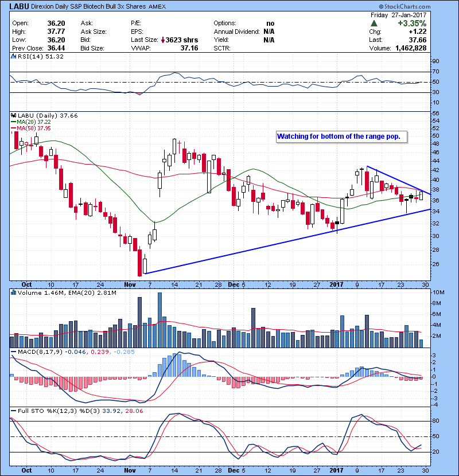Screen dimensions: 459x476
Task: Click the Annual Dividend label
Action: click(236, 32)
